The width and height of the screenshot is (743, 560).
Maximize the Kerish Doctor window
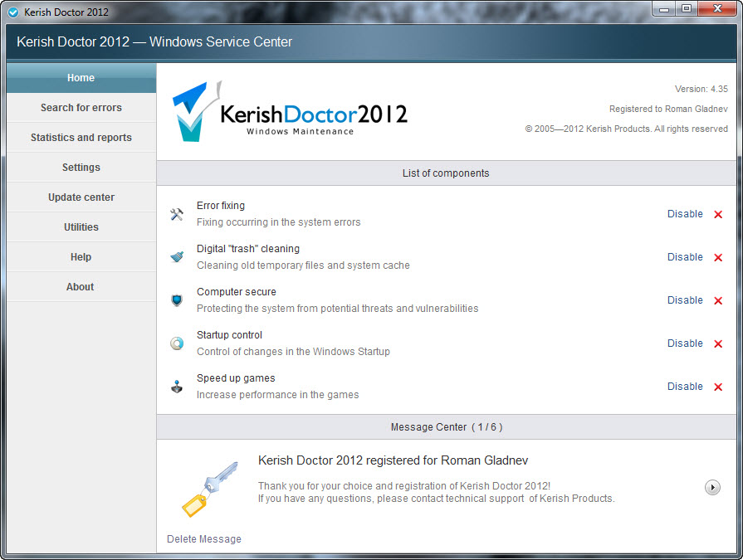click(687, 9)
